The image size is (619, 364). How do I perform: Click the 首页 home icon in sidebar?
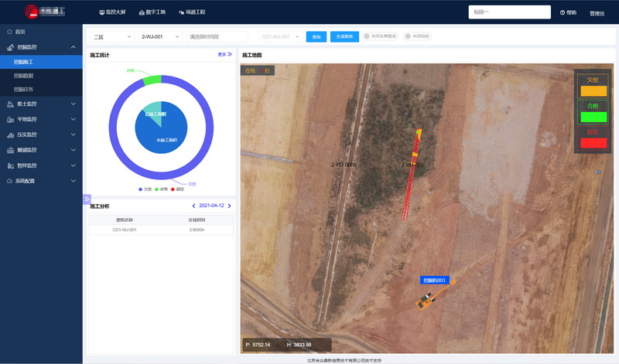[9, 32]
